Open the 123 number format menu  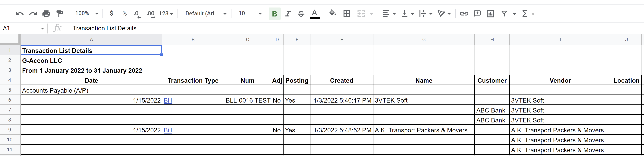point(166,13)
